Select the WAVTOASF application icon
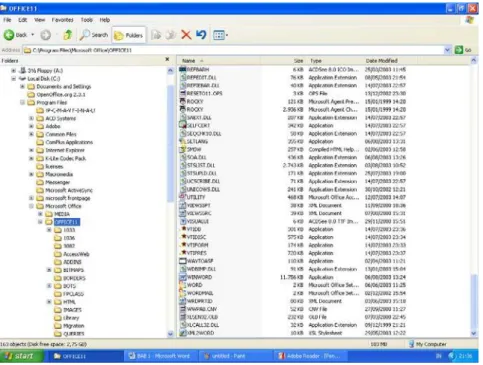 click(182, 261)
